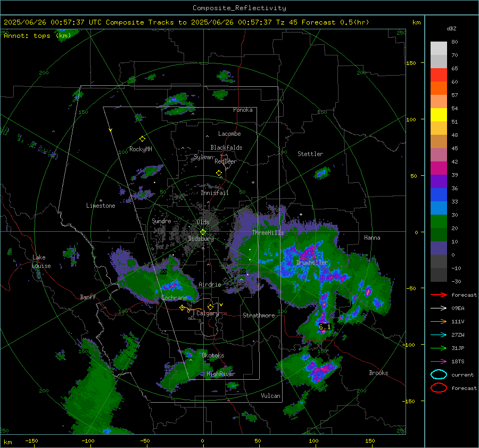Click the Lacombe city label

(x=229, y=134)
